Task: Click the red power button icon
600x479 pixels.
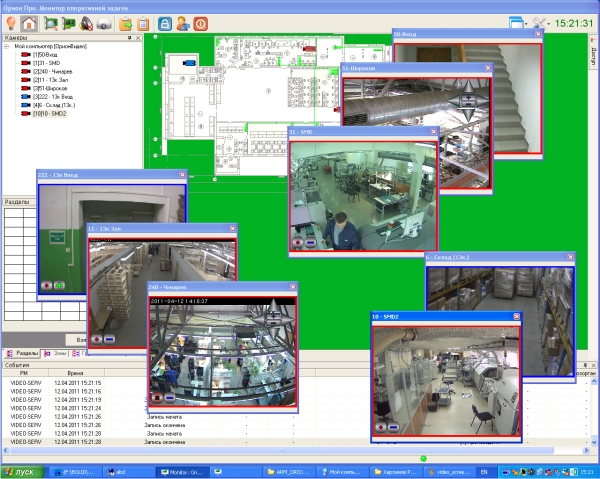Action: click(200, 22)
